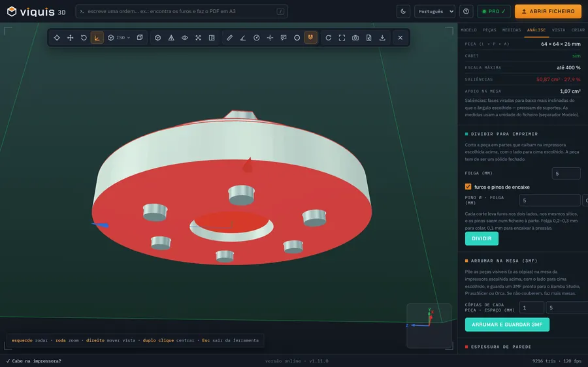Select the circle hole tool
The width and height of the screenshot is (588, 367).
pyautogui.click(x=297, y=37)
